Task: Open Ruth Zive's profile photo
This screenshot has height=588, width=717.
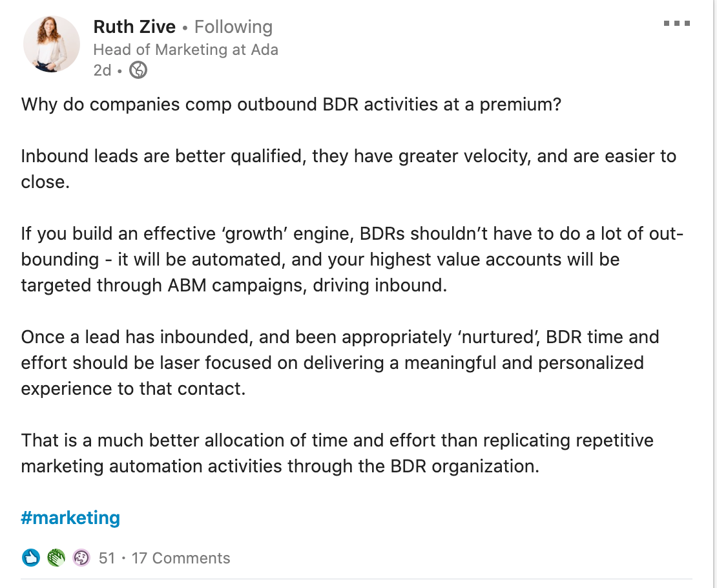Action: coord(51,44)
